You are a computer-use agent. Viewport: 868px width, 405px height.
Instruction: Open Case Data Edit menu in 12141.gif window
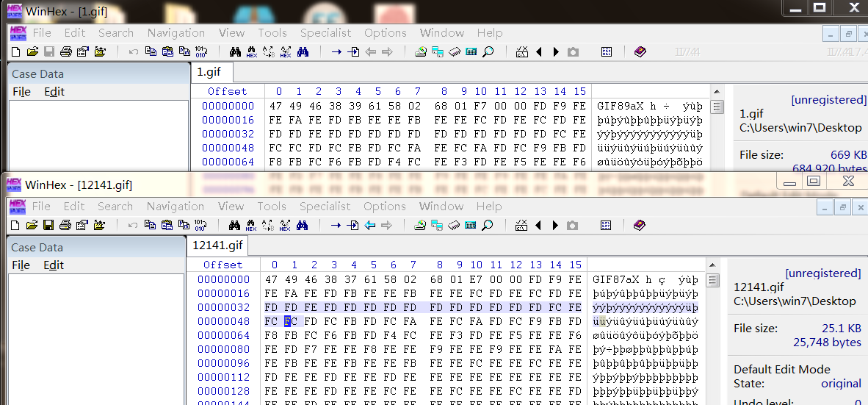pos(54,265)
